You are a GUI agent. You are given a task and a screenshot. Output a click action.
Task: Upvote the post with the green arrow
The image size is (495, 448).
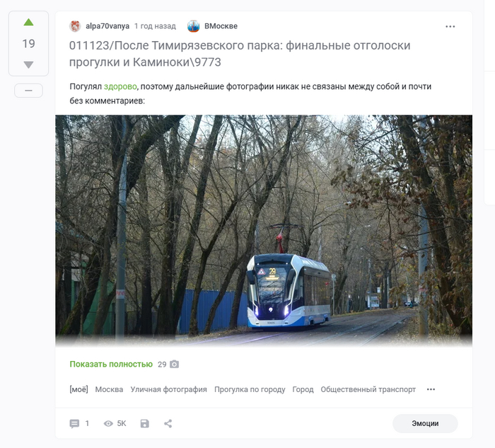tap(28, 22)
